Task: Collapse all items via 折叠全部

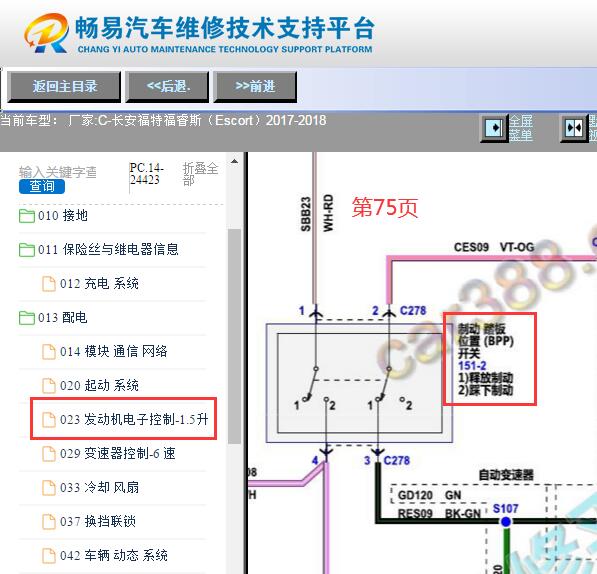Action: pyautogui.click(x=200, y=173)
